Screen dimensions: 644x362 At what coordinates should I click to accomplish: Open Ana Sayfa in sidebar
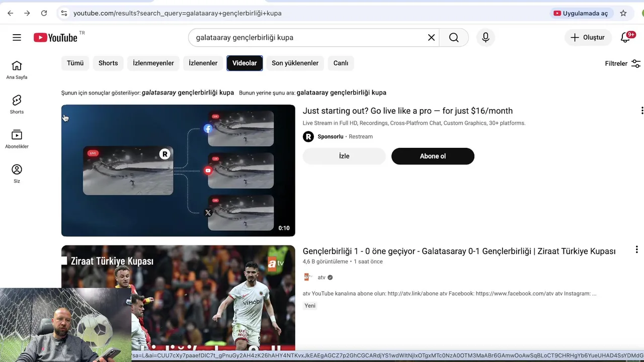[x=17, y=70]
